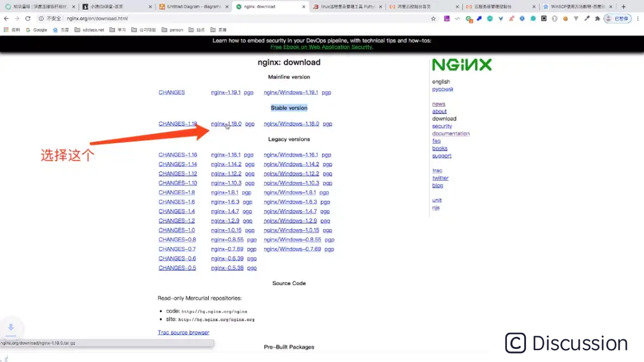
Task: Download nginx-1.16.1 legacy version
Action: coord(225,155)
